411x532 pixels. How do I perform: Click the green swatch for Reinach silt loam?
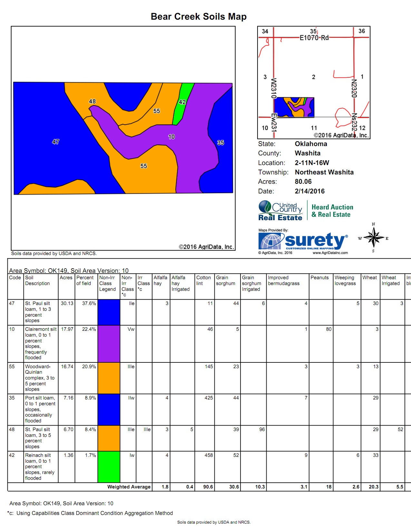[x=109, y=467]
